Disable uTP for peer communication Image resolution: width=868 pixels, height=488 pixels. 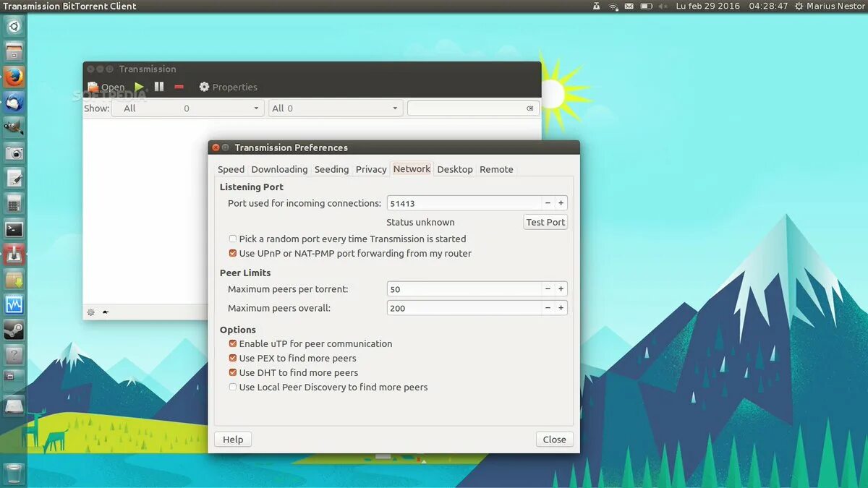coord(233,343)
